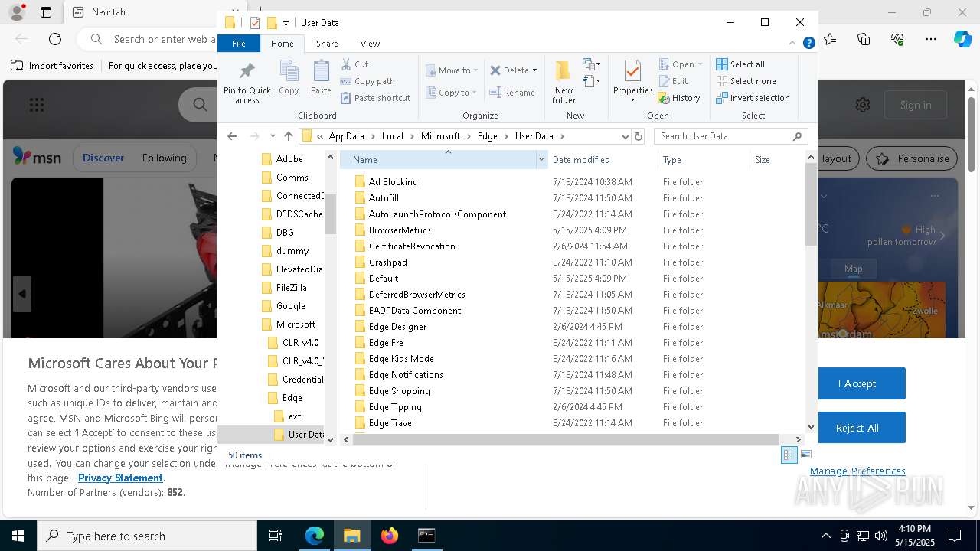Create a New folder from ribbon
The image size is (980, 551).
pyautogui.click(x=563, y=82)
